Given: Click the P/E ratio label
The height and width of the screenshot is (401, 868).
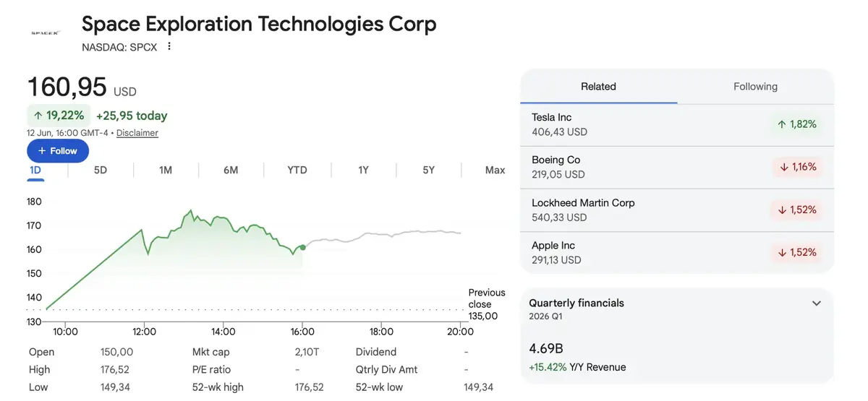Looking at the screenshot, I should [211, 369].
